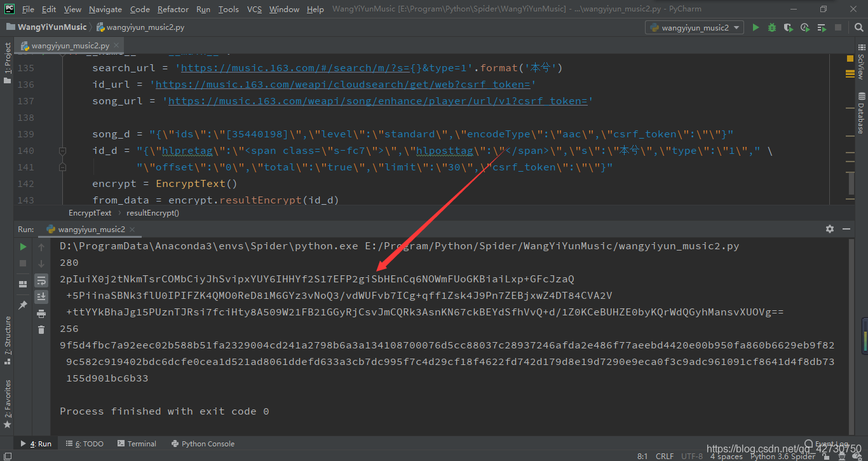
Task: Print the console output using printer icon
Action: [41, 313]
